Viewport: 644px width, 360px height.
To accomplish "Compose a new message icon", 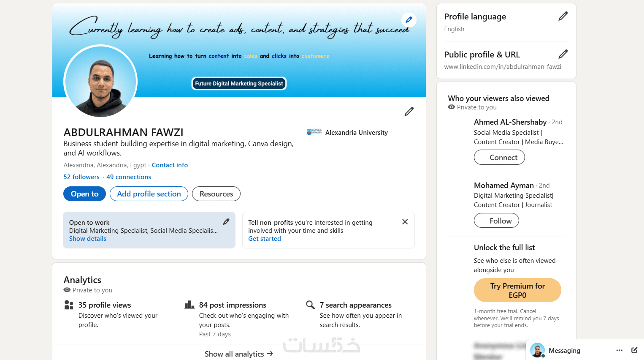I will tap(634, 350).
